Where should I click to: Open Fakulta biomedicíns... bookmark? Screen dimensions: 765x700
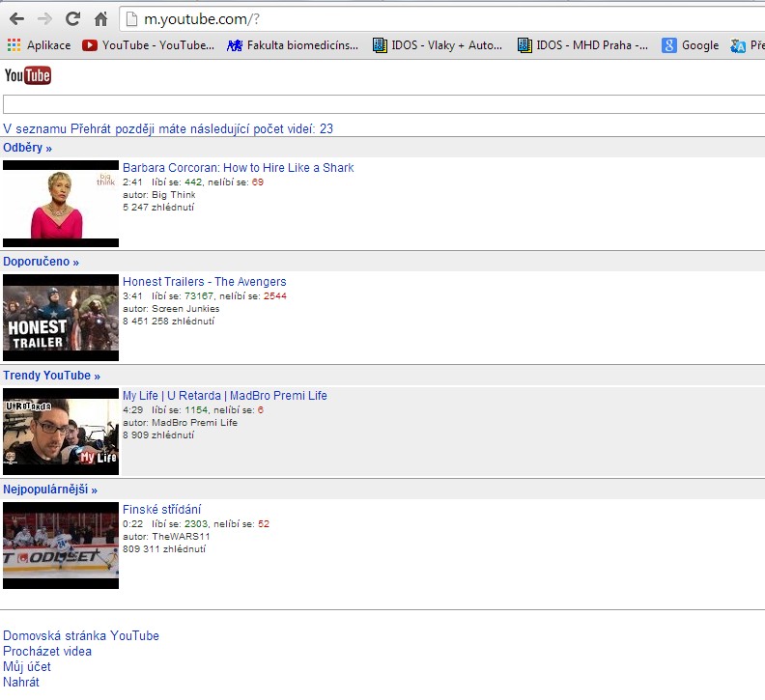coord(293,45)
